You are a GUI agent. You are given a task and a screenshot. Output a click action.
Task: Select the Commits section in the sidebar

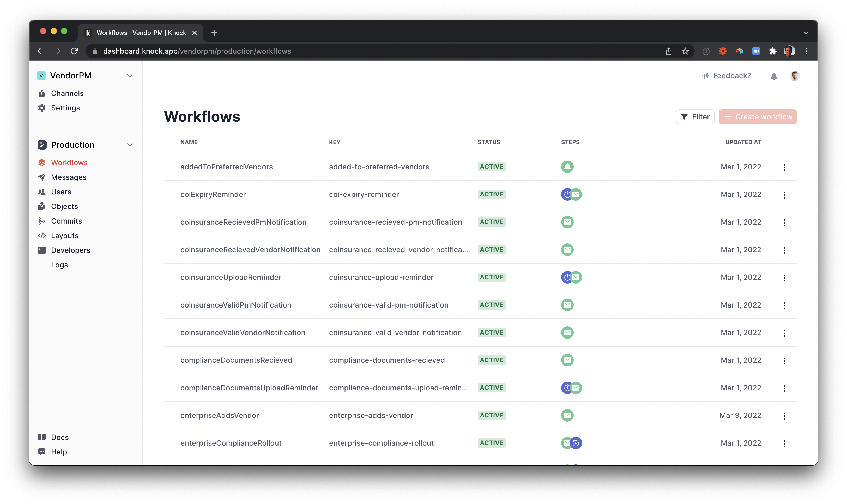[x=66, y=221]
